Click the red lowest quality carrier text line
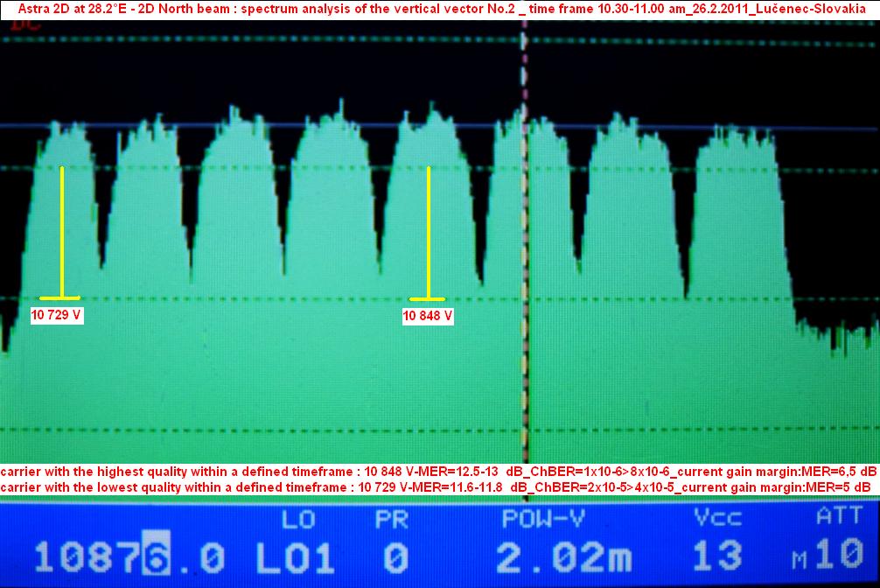This screenshot has height=588, width=880. pos(436,486)
